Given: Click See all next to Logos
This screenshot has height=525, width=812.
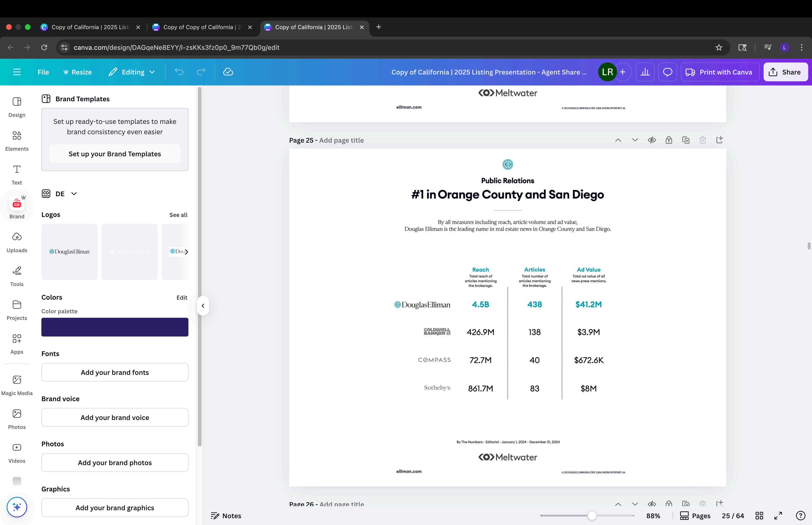Looking at the screenshot, I should point(178,215).
